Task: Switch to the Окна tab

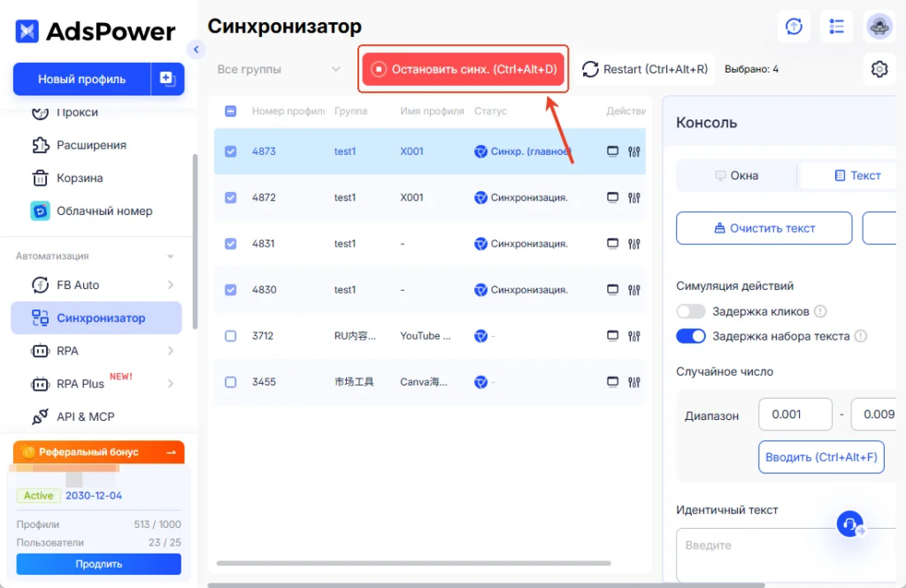Action: [737, 176]
